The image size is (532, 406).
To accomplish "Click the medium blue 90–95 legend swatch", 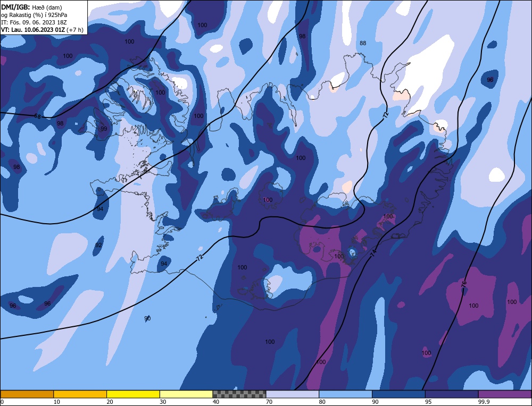I will 398,394.
